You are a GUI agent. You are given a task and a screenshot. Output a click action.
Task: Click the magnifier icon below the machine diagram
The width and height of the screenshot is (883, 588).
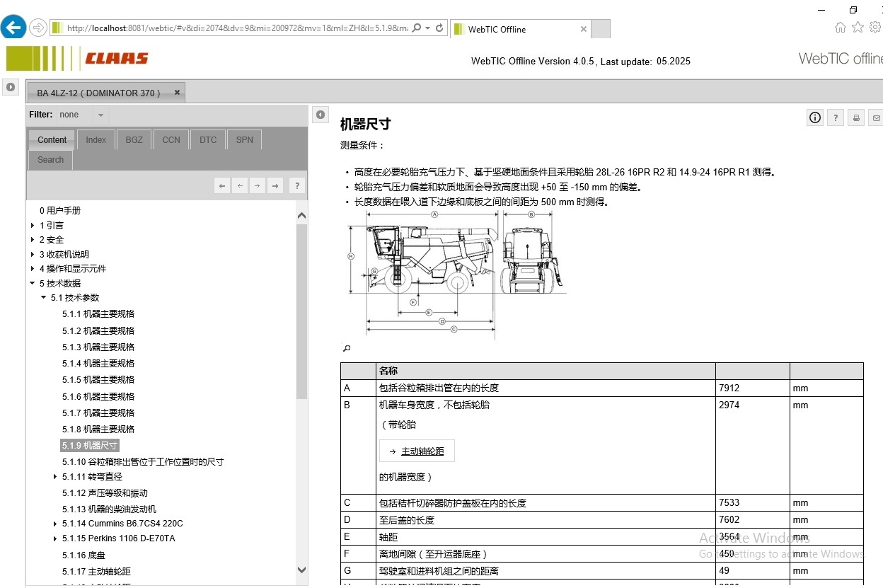346,348
